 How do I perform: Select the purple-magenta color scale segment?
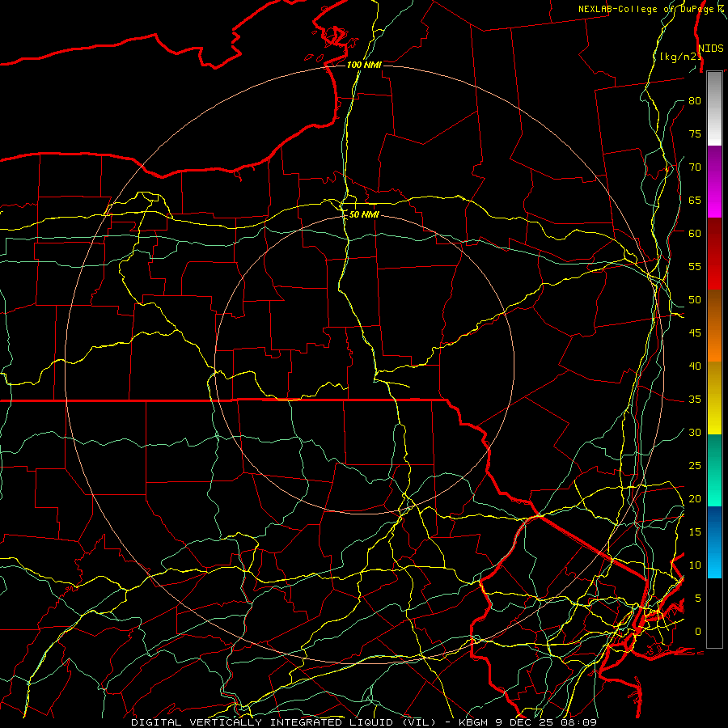(x=714, y=182)
